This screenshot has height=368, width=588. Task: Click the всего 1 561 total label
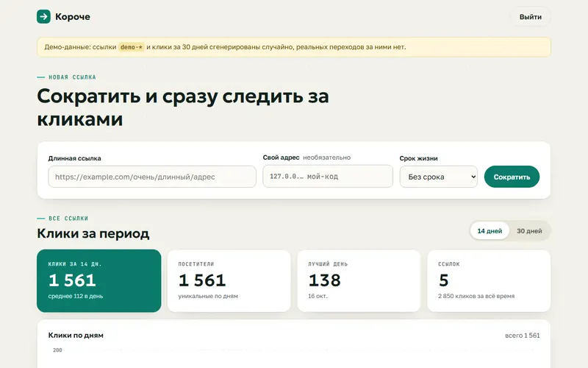click(523, 336)
